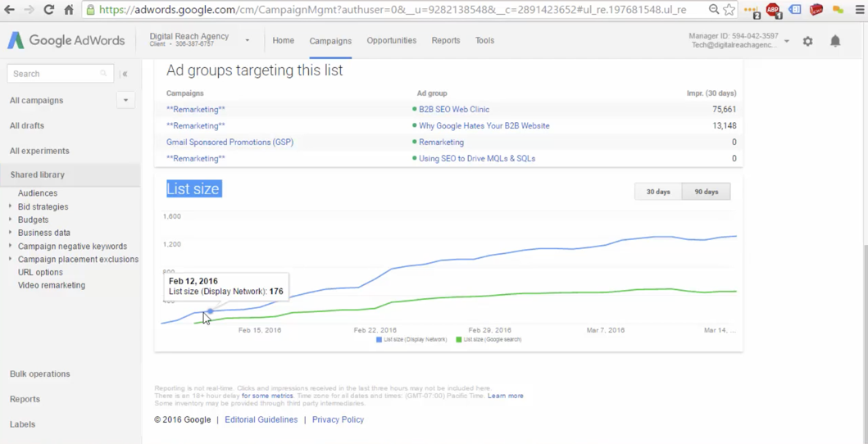
Task: Open the manager account dropdown arrow
Action: coord(787,41)
